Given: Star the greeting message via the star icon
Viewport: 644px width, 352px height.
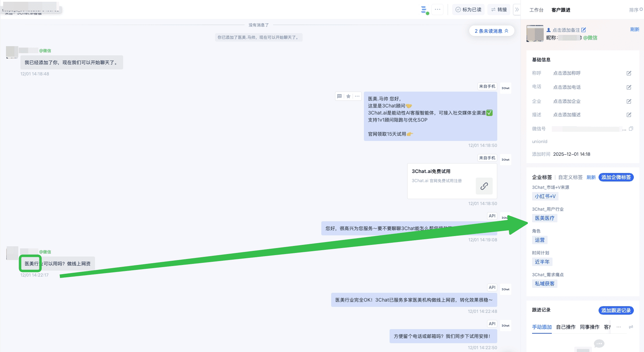Looking at the screenshot, I should (x=348, y=96).
